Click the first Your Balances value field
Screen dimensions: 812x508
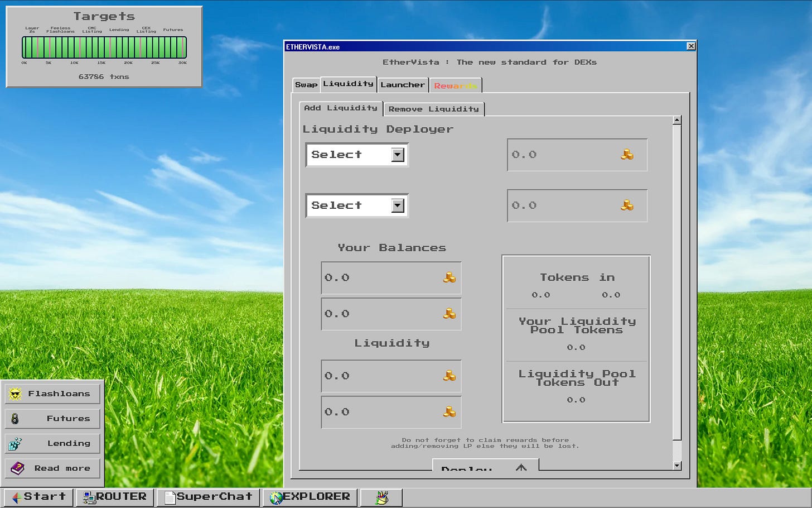(391, 278)
